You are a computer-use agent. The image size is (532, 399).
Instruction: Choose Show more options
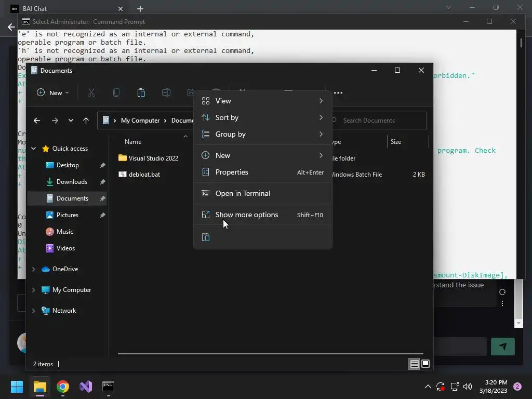(262, 215)
